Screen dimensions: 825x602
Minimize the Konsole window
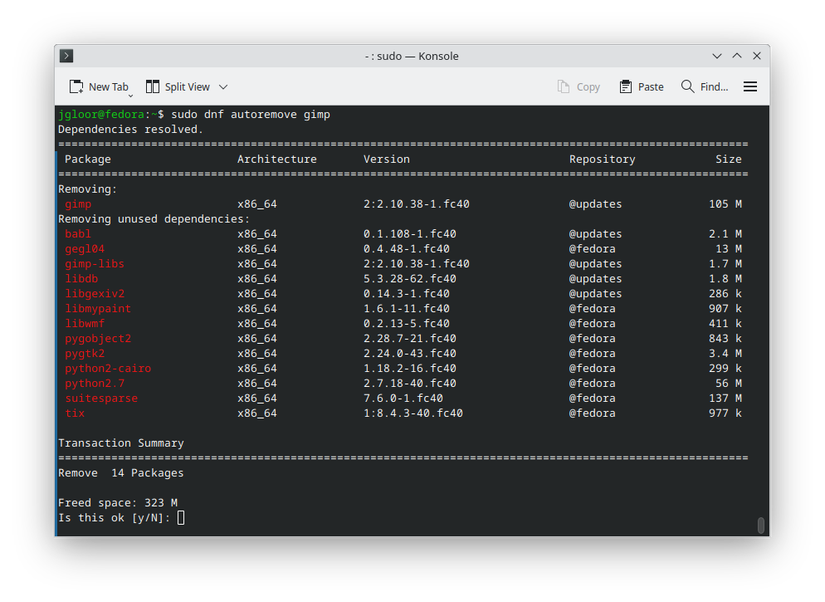tap(717, 56)
